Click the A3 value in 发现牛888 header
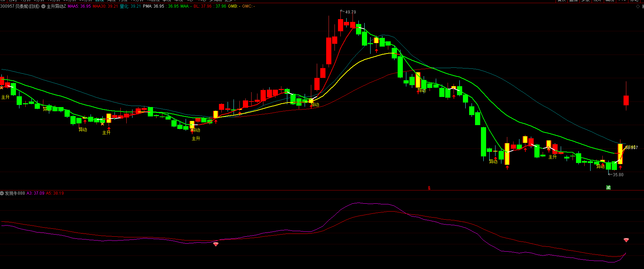The height and width of the screenshot is (269, 644). (35, 193)
